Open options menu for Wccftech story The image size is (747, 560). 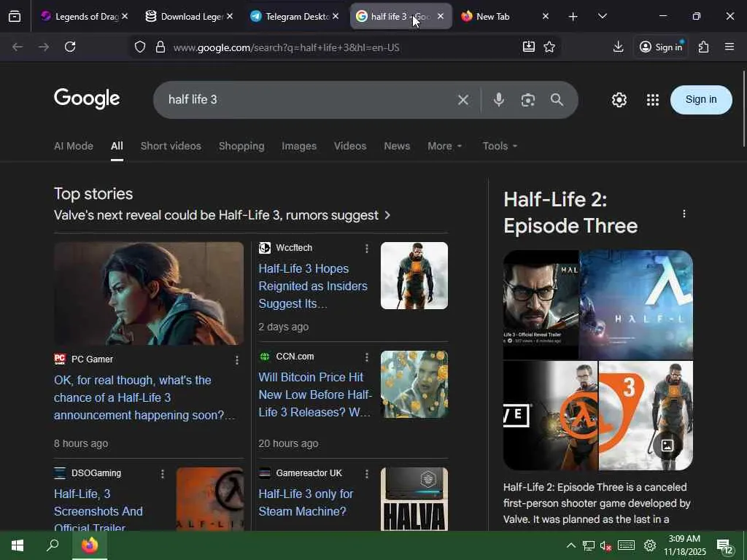(x=366, y=249)
